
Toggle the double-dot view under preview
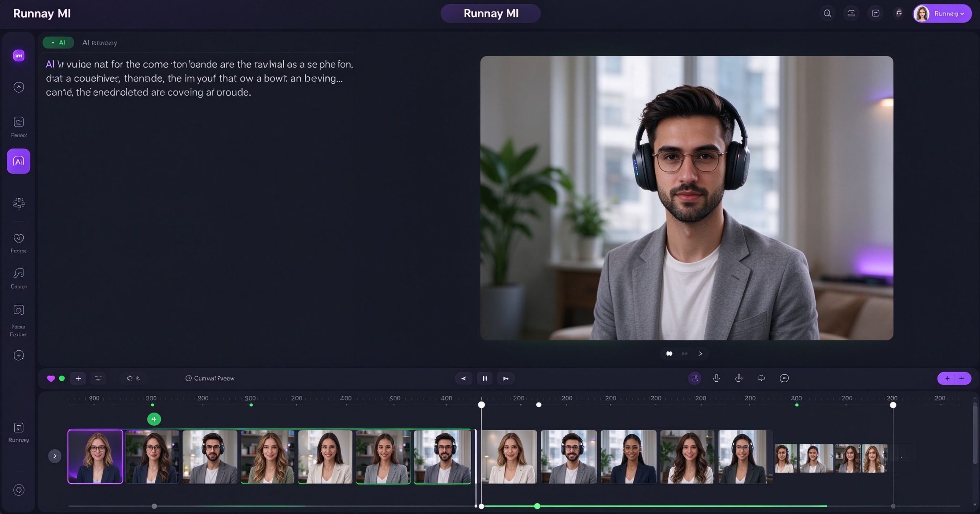pyautogui.click(x=669, y=353)
